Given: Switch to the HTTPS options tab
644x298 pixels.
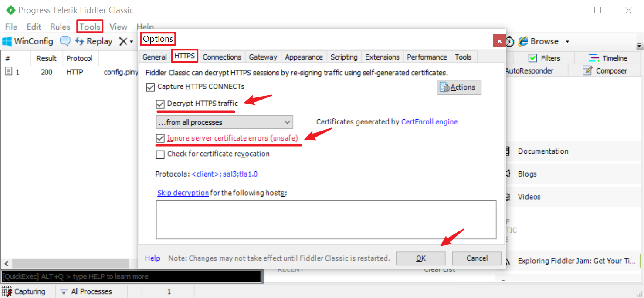Looking at the screenshot, I should (x=184, y=56).
